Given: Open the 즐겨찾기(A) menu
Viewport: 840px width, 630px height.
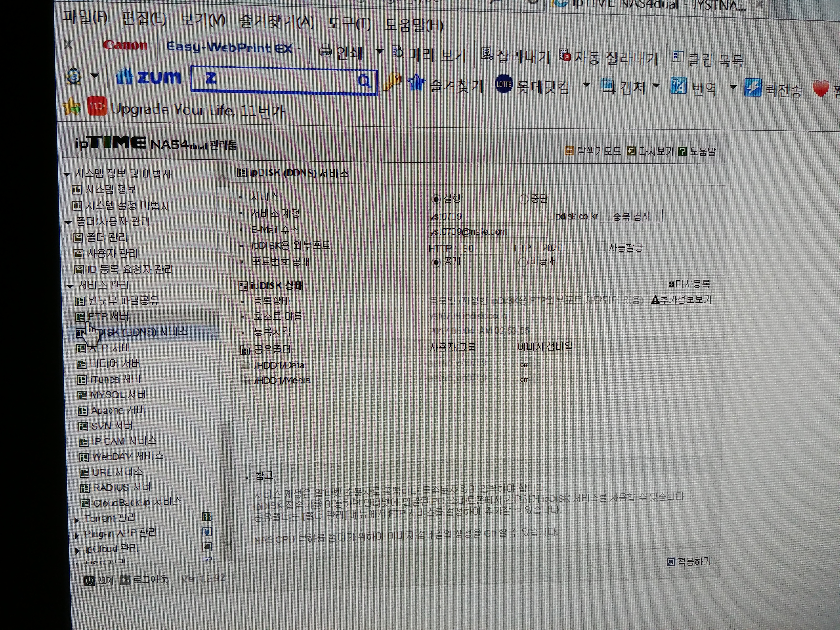Looking at the screenshot, I should pos(276,21).
